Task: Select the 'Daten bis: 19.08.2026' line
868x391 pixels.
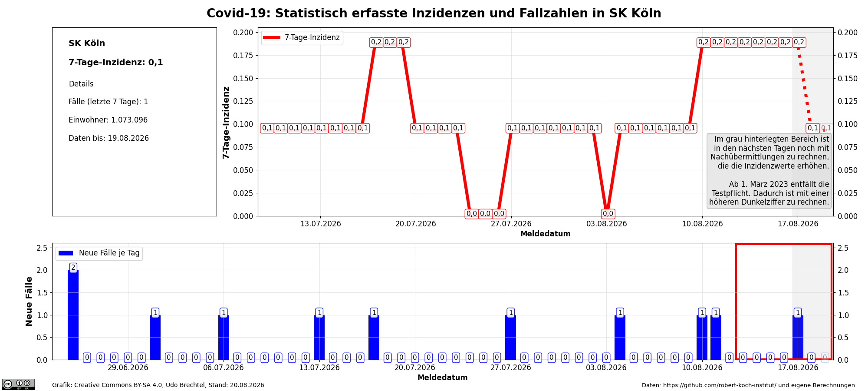Action: pos(108,138)
